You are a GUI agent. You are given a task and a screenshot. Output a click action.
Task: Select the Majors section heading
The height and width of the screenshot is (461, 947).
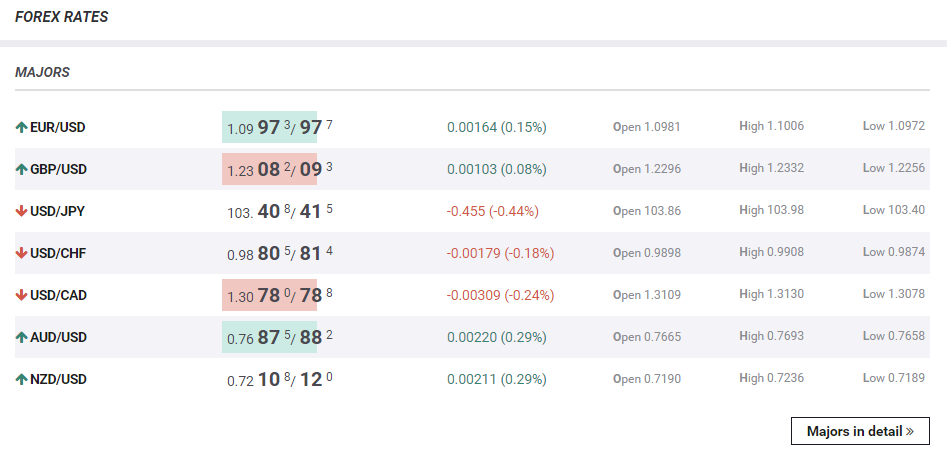pos(42,73)
